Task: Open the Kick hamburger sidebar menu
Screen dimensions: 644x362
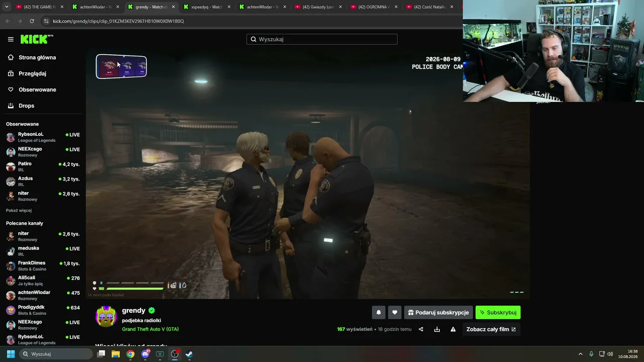Action: click(x=11, y=39)
